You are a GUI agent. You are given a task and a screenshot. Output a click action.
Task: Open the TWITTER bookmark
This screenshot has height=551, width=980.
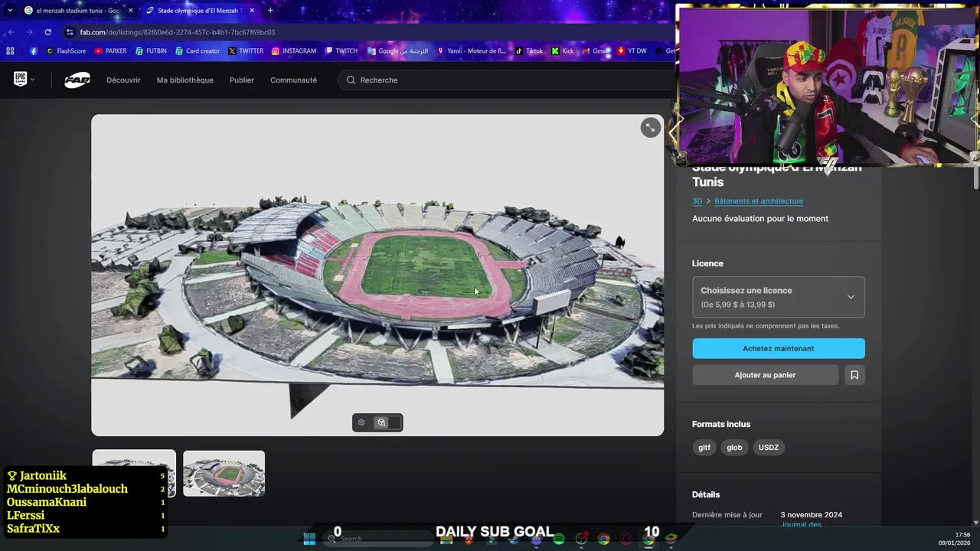point(245,51)
